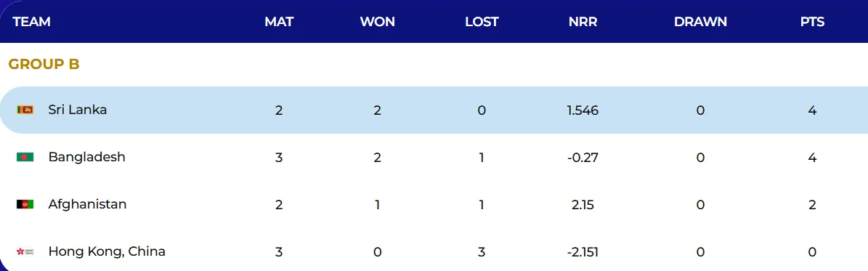Screen dimensions: 868x271
Task: Click the LOST column header
Action: (x=482, y=22)
